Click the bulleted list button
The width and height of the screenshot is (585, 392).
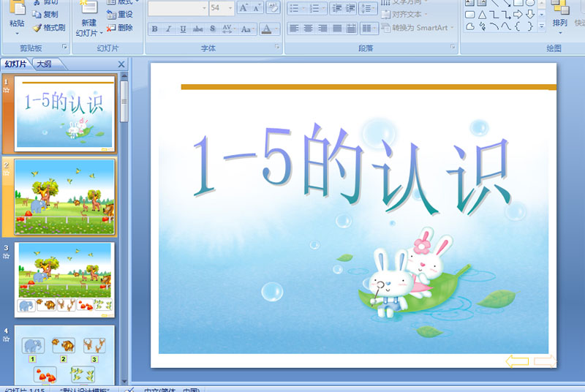coord(297,8)
